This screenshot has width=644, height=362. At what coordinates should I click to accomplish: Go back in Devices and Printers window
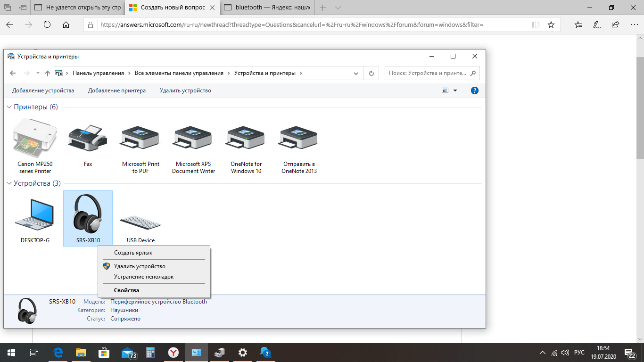point(13,73)
